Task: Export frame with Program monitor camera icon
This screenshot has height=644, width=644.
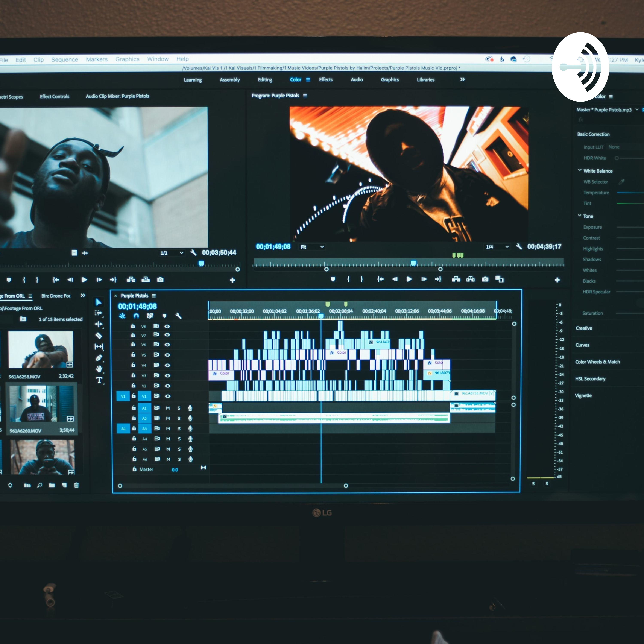Action: coord(485,279)
